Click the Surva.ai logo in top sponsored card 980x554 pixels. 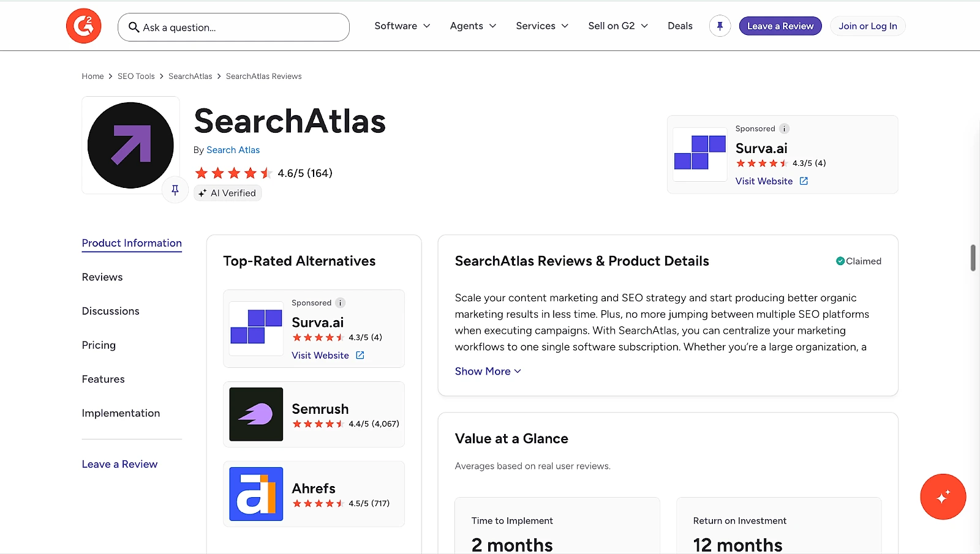point(700,153)
